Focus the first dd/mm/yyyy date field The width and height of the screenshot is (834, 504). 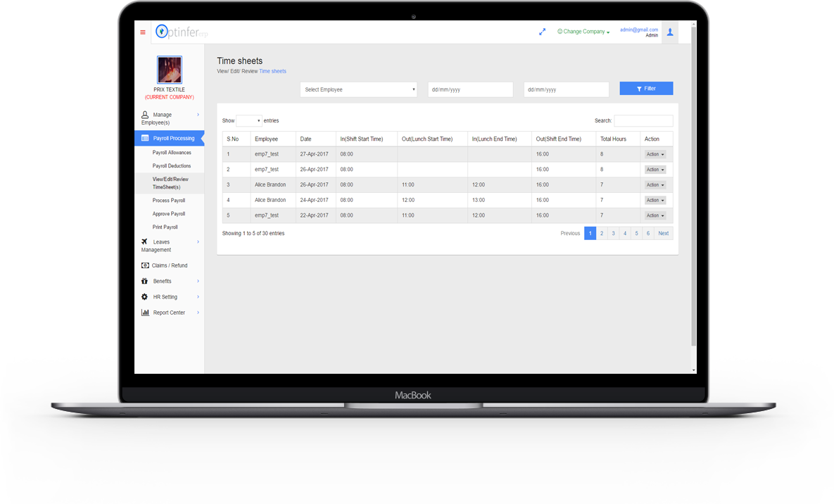470,89
